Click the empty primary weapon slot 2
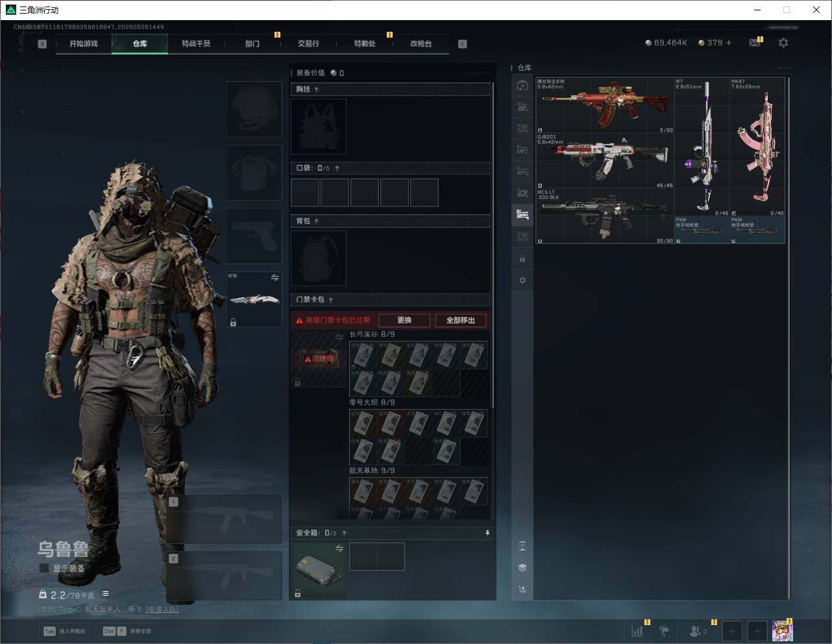Screen dimensions: 832x644 point(225,576)
